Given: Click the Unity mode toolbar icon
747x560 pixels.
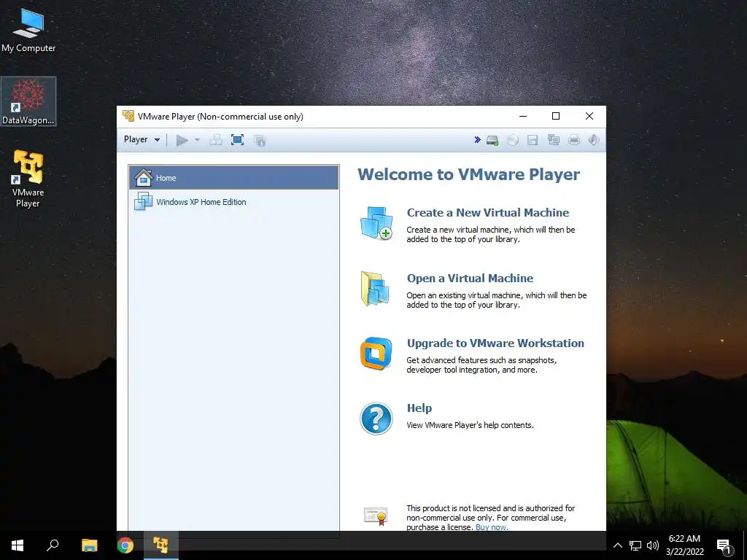Looking at the screenshot, I should pyautogui.click(x=259, y=140).
